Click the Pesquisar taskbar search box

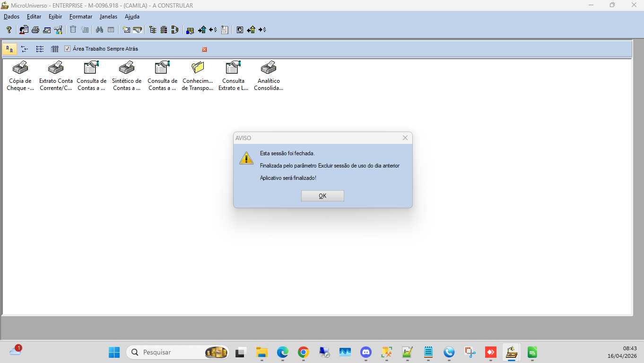(x=170, y=352)
